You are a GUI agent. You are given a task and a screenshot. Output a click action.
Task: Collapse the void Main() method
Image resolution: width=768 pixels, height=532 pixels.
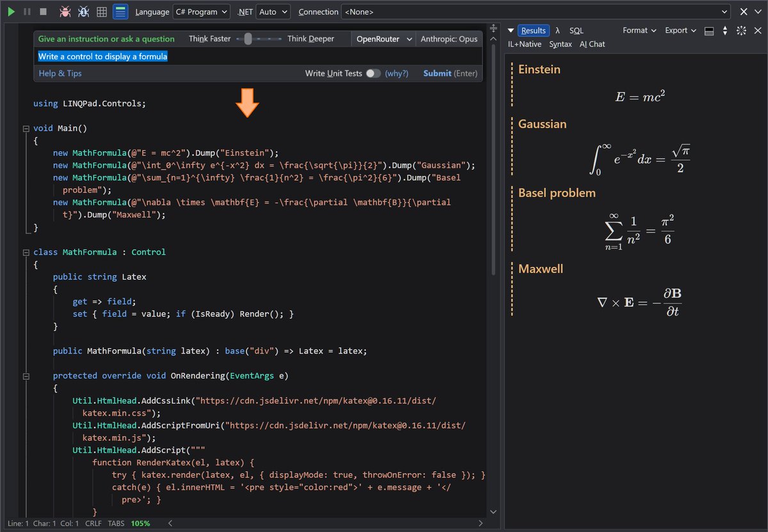coord(26,128)
